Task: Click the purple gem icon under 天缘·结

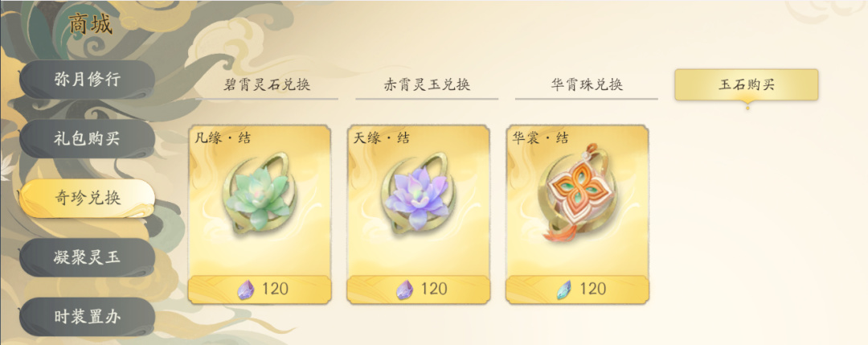Action: (404, 289)
